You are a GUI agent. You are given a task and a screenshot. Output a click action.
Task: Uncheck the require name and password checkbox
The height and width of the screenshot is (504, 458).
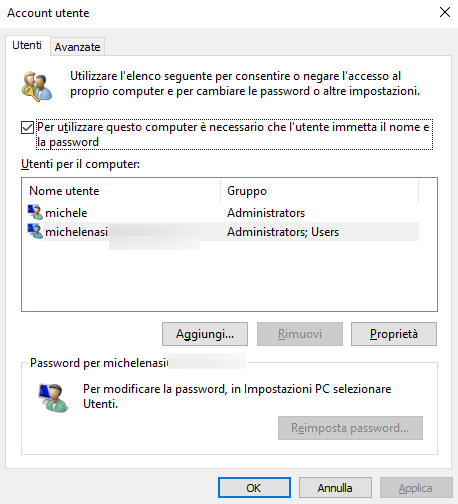coord(27,127)
